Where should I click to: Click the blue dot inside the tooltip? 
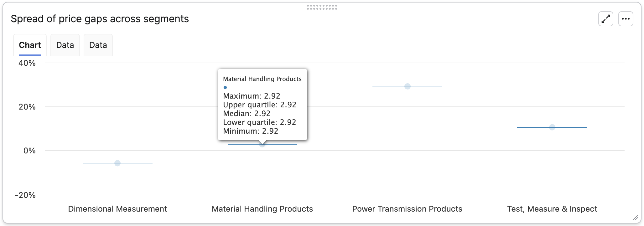[x=225, y=88]
